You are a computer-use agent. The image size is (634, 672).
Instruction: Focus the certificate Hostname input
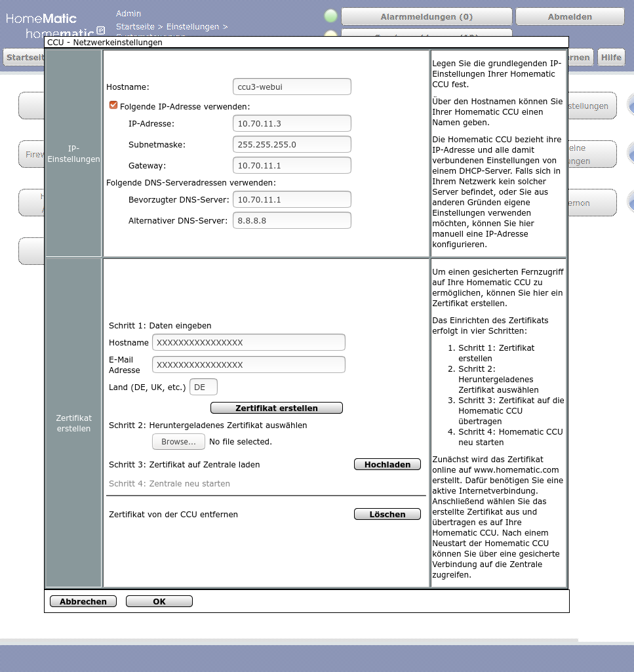(248, 342)
